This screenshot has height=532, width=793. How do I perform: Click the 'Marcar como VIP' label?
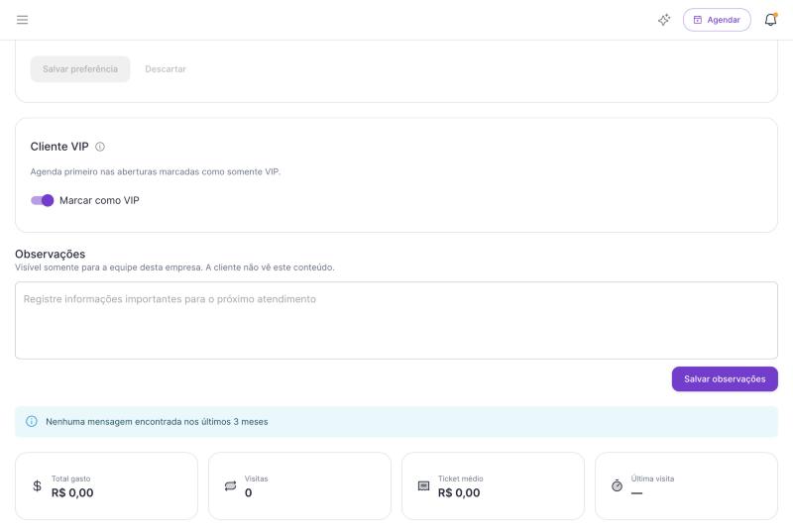[x=99, y=200]
